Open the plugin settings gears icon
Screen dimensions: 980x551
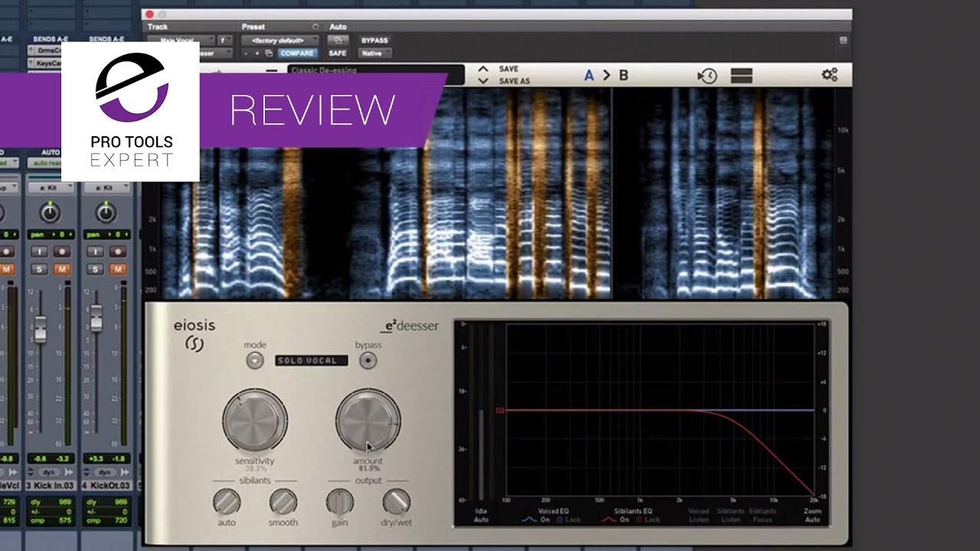[x=829, y=75]
